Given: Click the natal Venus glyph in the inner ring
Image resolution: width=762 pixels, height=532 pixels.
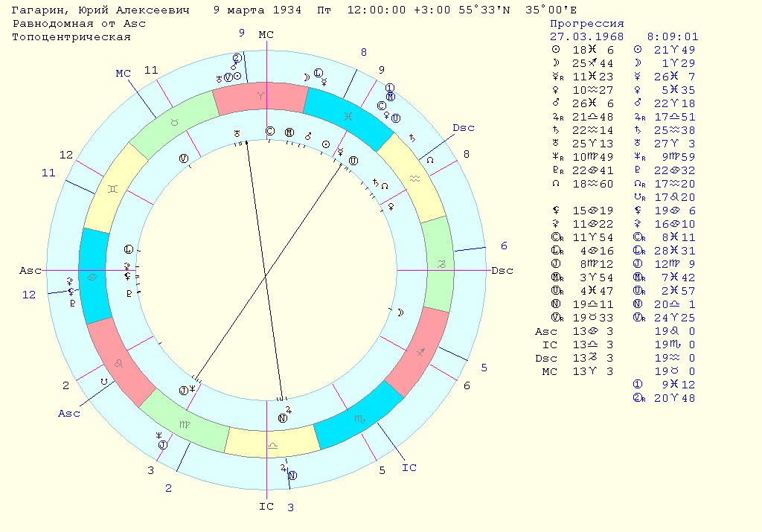Looking at the screenshot, I should pyautogui.click(x=390, y=207).
